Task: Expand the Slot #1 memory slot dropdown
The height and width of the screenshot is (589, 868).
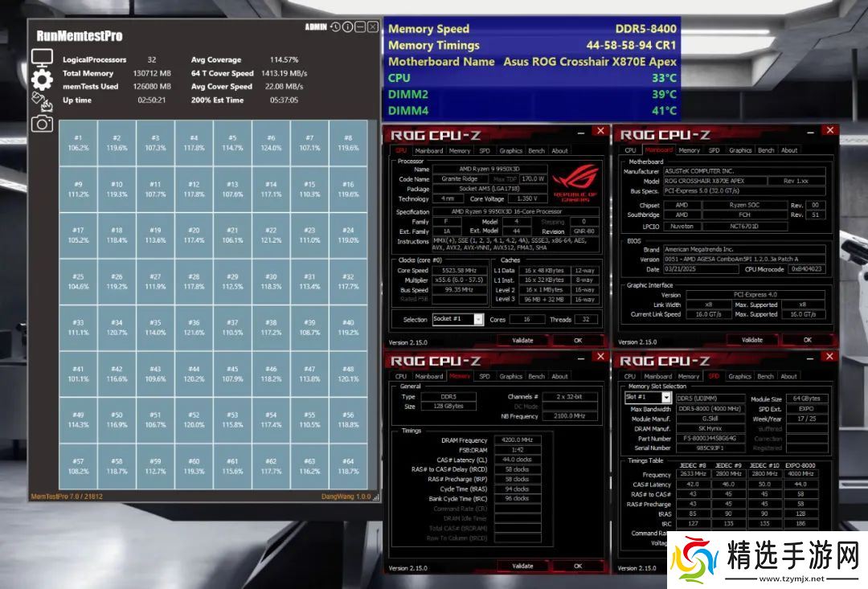Action: [x=648, y=398]
